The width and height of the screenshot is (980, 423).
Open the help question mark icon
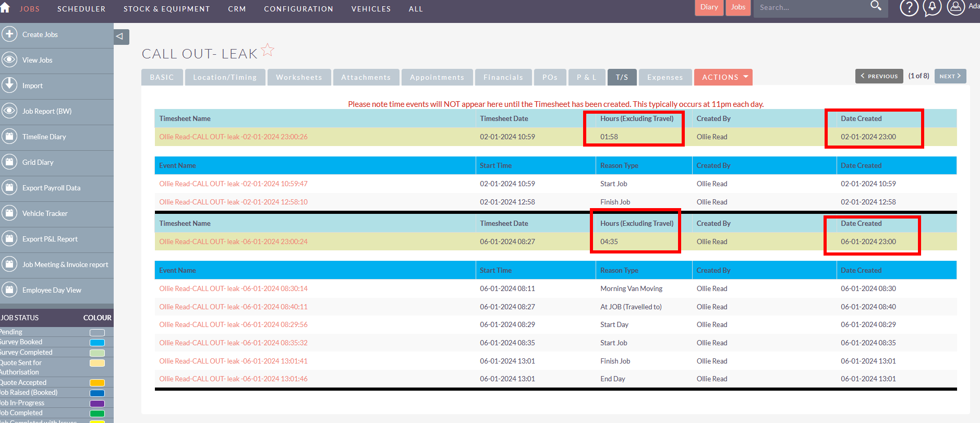pos(909,8)
